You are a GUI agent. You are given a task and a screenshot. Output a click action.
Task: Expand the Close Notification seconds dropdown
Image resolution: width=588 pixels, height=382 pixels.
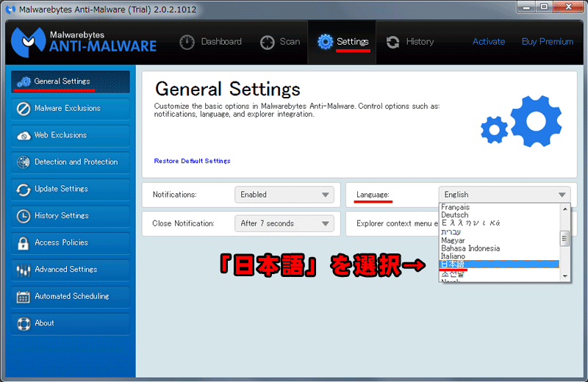point(284,223)
